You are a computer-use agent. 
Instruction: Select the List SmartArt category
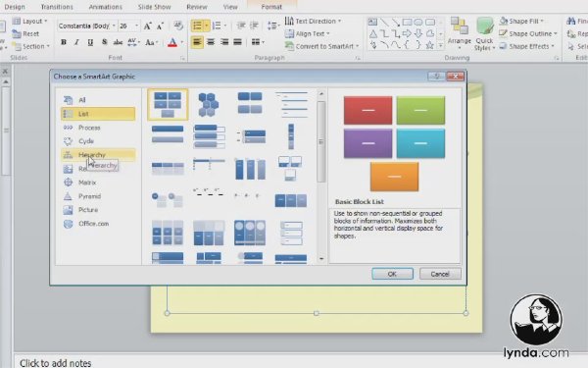click(x=98, y=114)
